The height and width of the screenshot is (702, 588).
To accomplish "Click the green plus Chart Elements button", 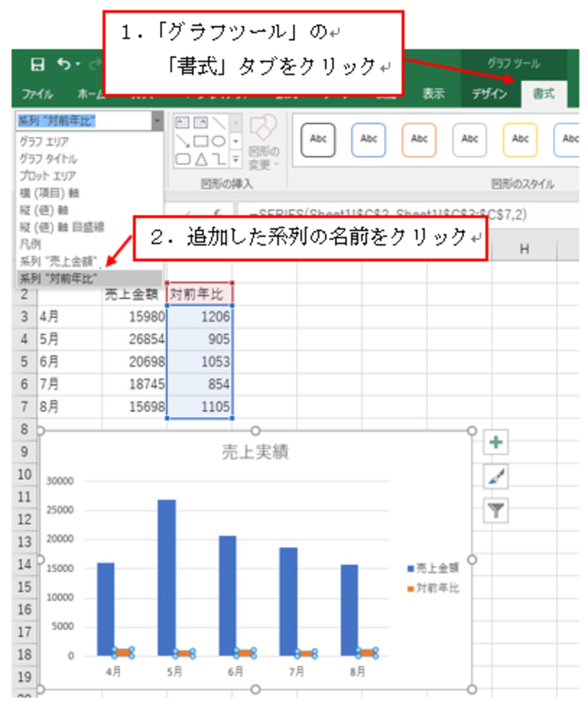I will click(495, 442).
